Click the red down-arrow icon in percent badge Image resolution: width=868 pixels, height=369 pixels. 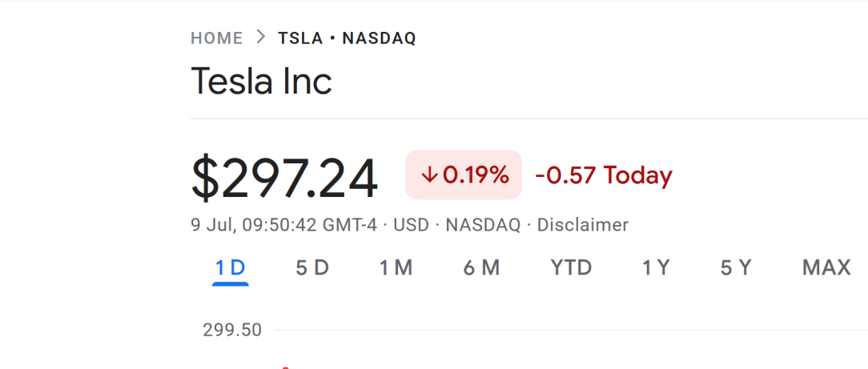[x=429, y=175]
